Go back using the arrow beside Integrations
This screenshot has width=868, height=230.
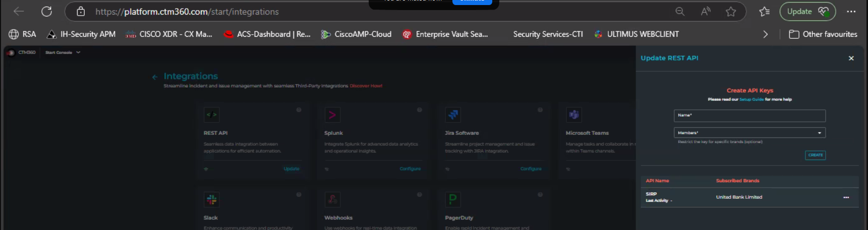click(x=155, y=77)
